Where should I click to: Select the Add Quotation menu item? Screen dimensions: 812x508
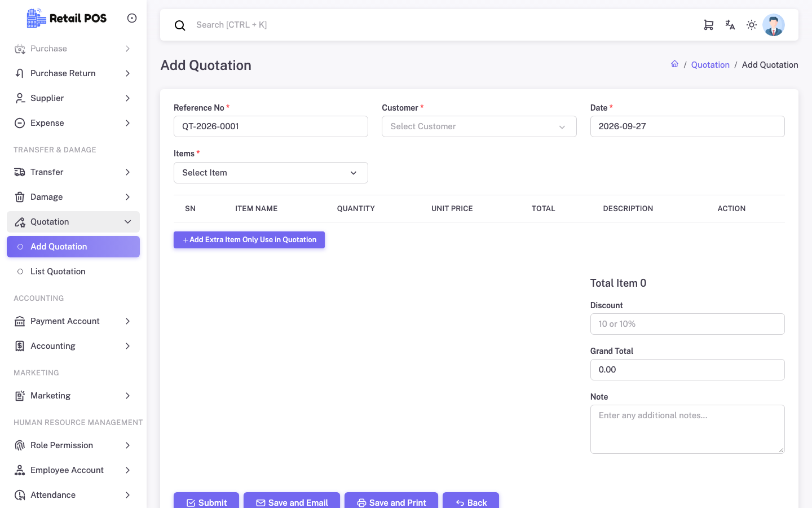[73, 247]
